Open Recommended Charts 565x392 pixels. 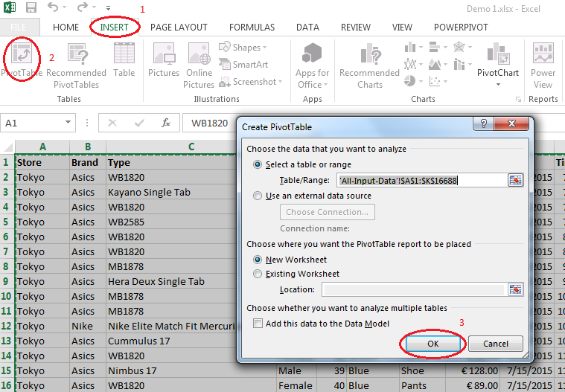click(370, 65)
